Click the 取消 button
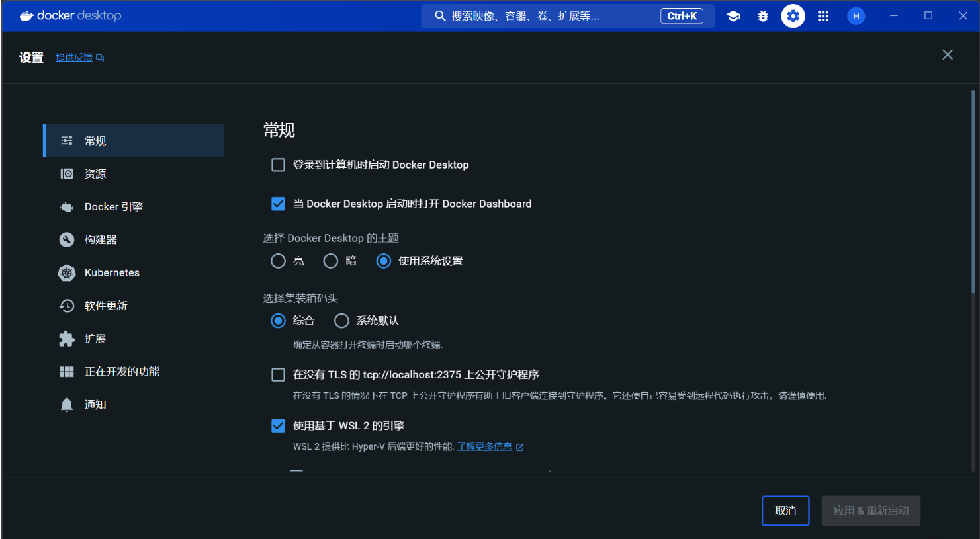 (x=785, y=511)
